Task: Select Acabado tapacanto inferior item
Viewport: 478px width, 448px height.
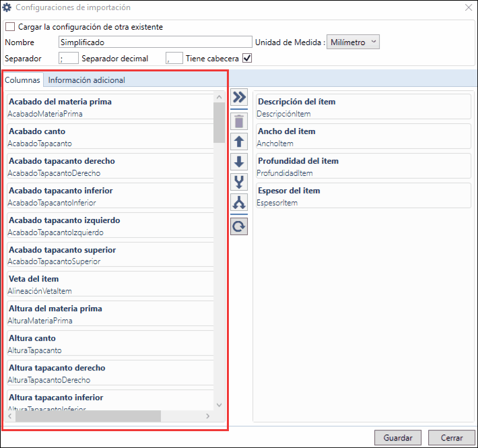Action: (110, 196)
